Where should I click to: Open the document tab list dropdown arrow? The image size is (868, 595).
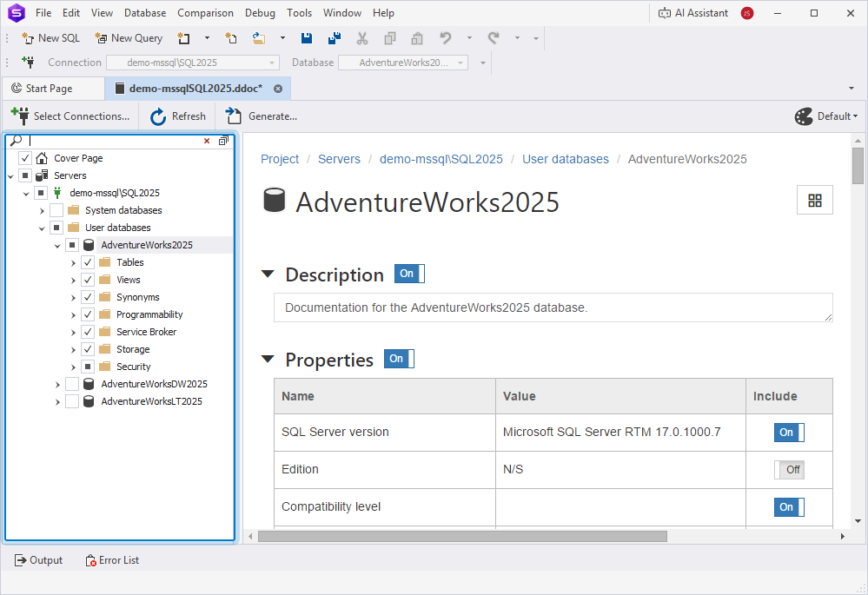click(851, 89)
